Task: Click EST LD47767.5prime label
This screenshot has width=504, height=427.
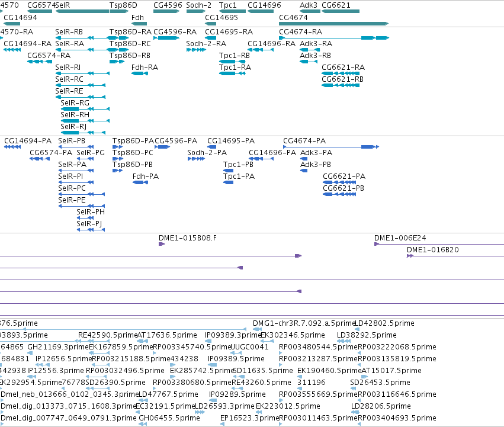Action: coord(168,394)
